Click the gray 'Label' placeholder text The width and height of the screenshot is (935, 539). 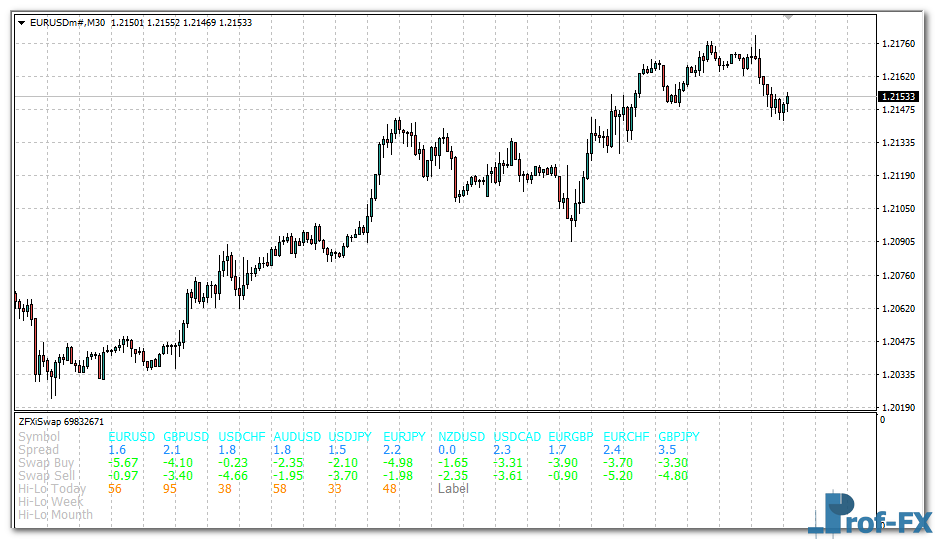453,489
